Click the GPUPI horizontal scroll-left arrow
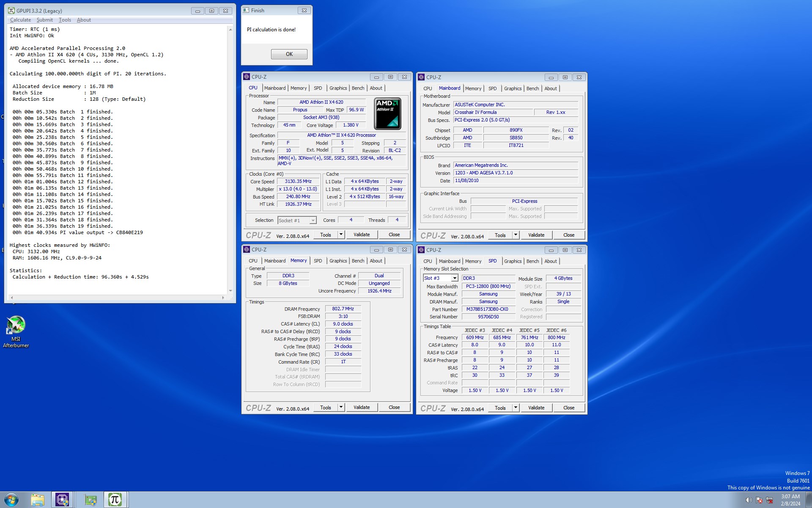Viewport: 812px width, 508px height. [x=11, y=298]
